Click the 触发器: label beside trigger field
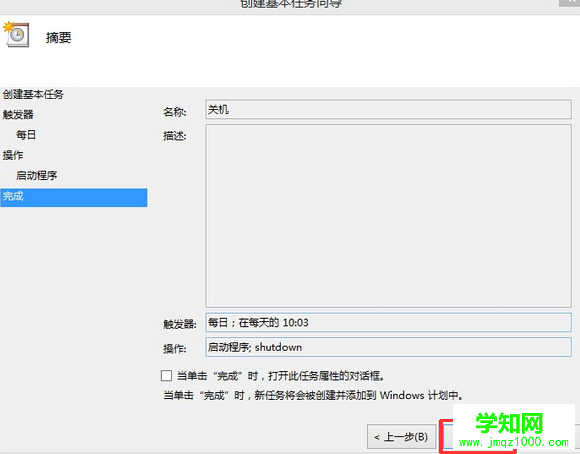Image resolution: width=580 pixels, height=454 pixels. click(180, 324)
